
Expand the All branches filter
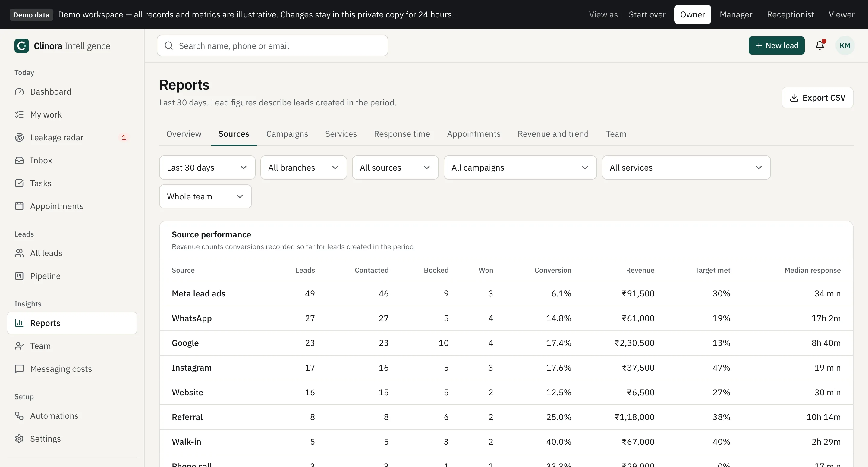pos(303,168)
